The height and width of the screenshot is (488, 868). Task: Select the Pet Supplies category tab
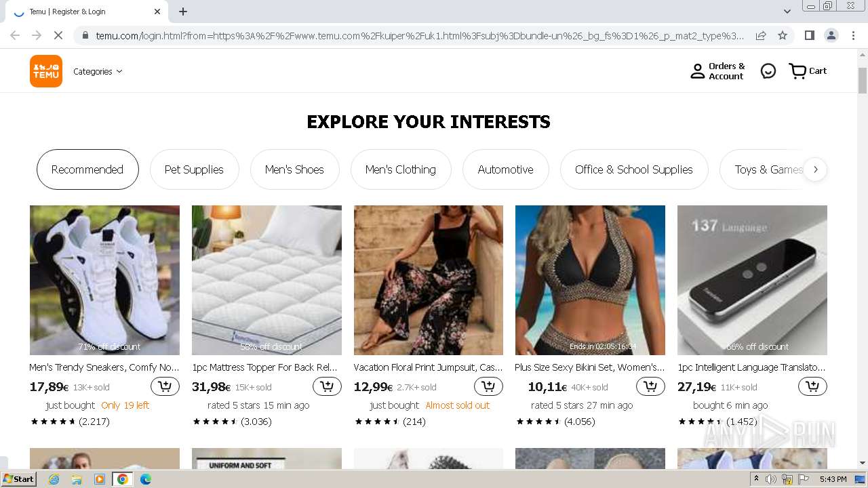(x=194, y=169)
